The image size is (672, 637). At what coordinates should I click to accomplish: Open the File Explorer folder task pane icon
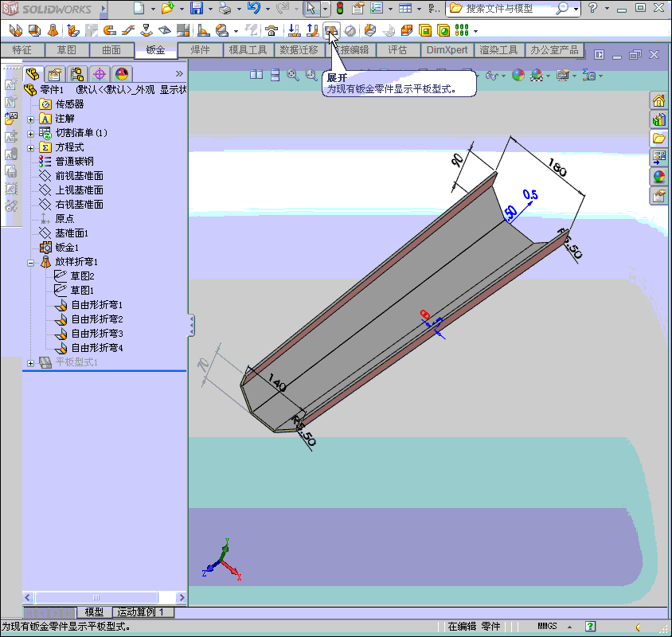pyautogui.click(x=658, y=139)
